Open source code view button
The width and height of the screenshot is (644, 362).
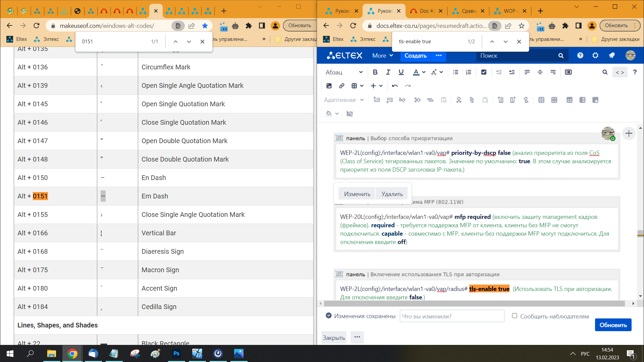click(620, 72)
